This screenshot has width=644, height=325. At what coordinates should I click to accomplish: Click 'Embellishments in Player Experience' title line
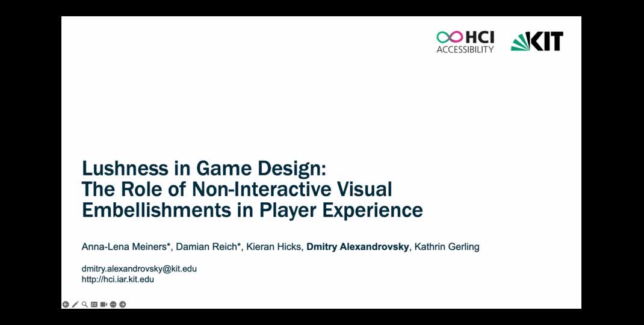click(252, 210)
